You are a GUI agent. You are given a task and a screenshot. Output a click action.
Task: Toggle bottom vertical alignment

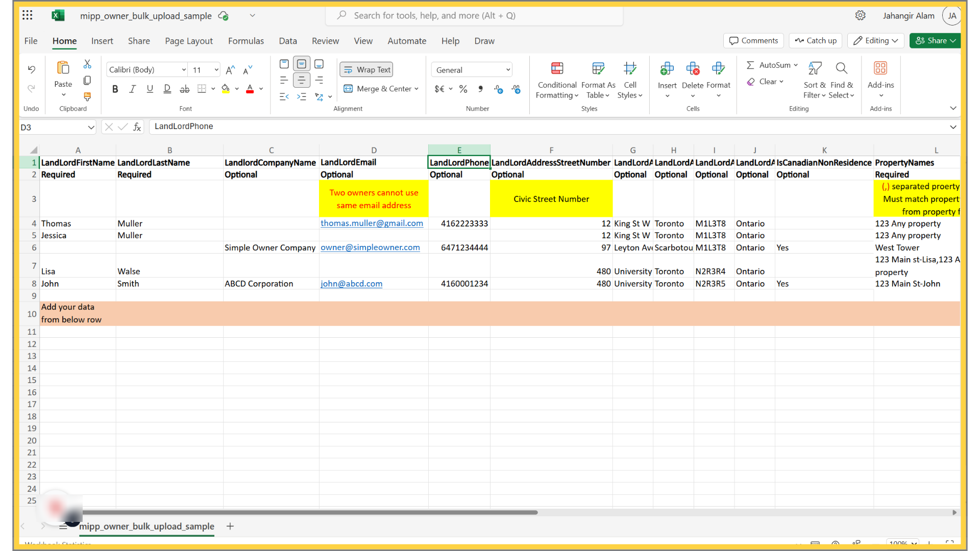click(319, 64)
